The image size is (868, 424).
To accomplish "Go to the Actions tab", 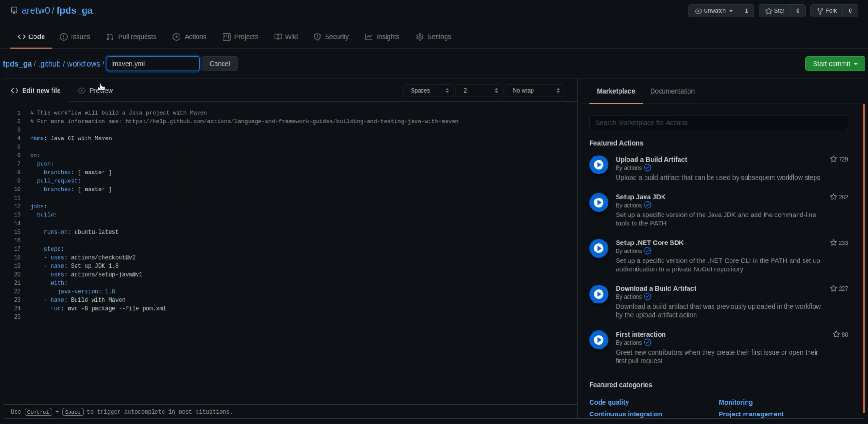I will click(x=189, y=37).
